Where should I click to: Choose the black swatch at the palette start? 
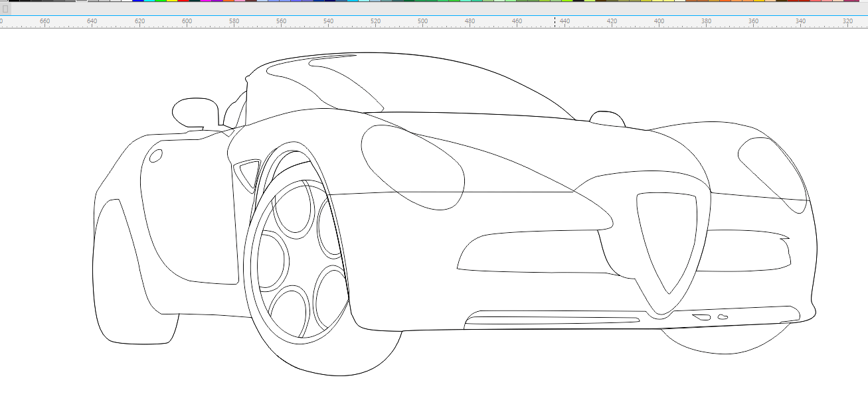(x=13, y=1)
